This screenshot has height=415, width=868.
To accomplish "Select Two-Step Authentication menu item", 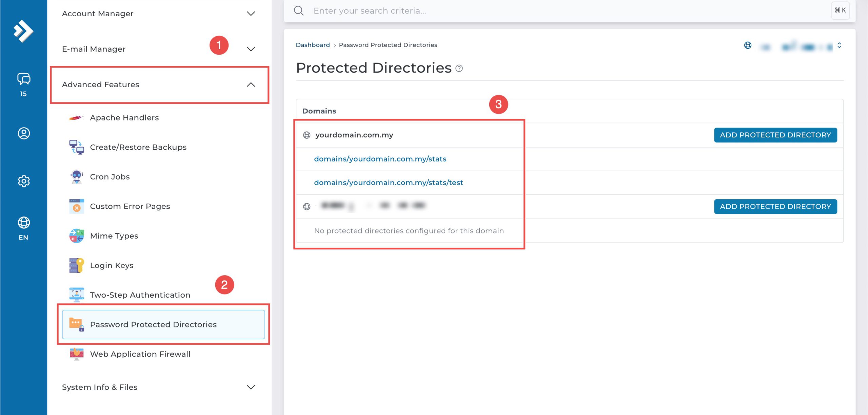I will pyautogui.click(x=140, y=295).
